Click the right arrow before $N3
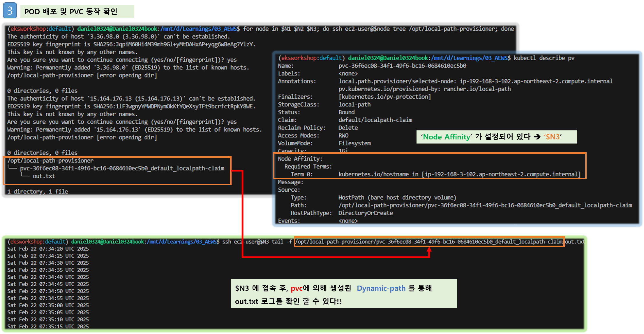 point(537,137)
